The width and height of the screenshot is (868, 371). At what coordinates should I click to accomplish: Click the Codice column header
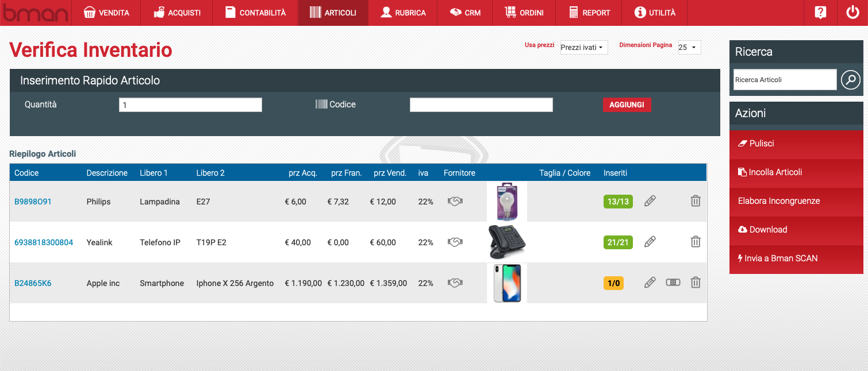click(26, 173)
